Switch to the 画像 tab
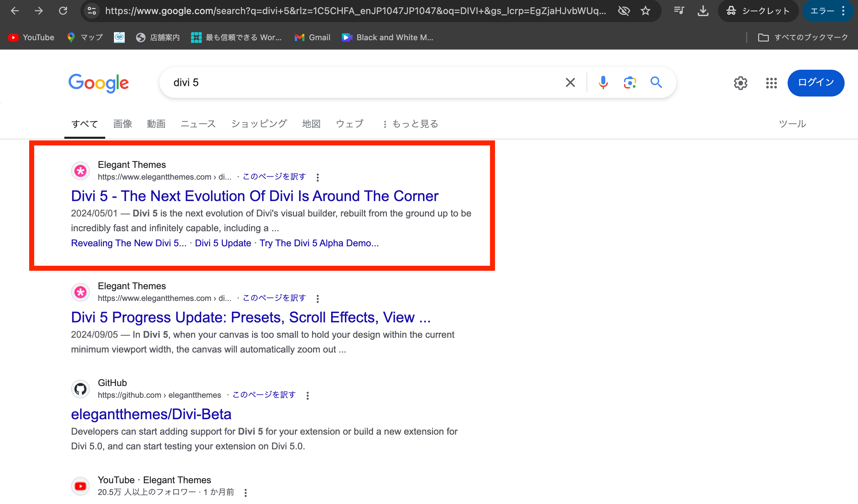This screenshot has height=504, width=858. (x=123, y=124)
